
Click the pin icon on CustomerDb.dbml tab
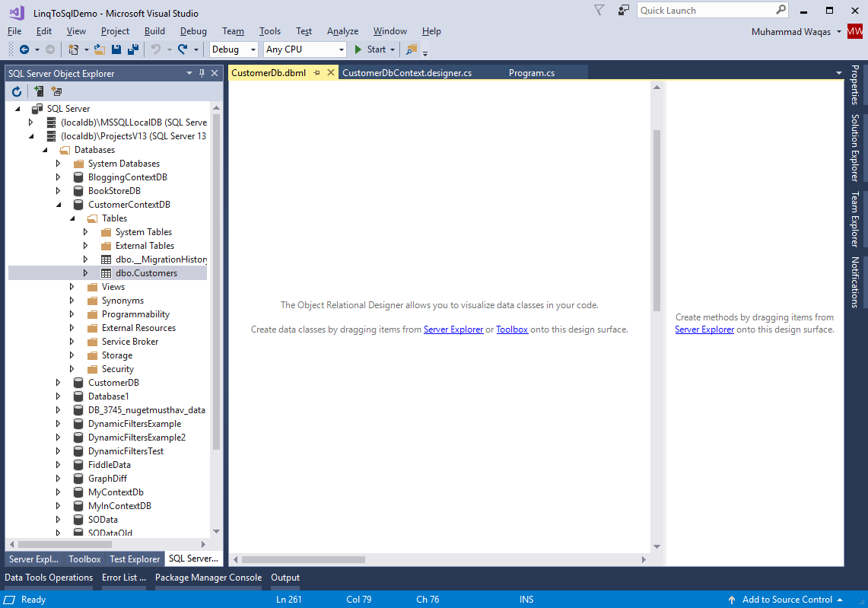point(316,72)
